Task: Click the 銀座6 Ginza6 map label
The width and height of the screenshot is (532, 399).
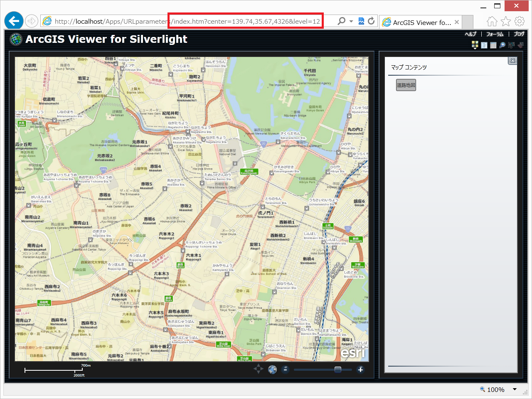Action: pyautogui.click(x=359, y=203)
